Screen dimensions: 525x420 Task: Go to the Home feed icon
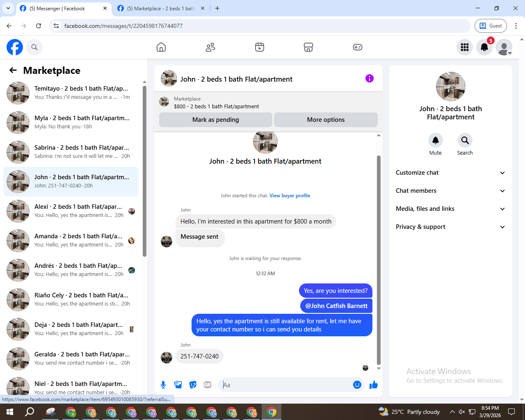[x=161, y=47]
